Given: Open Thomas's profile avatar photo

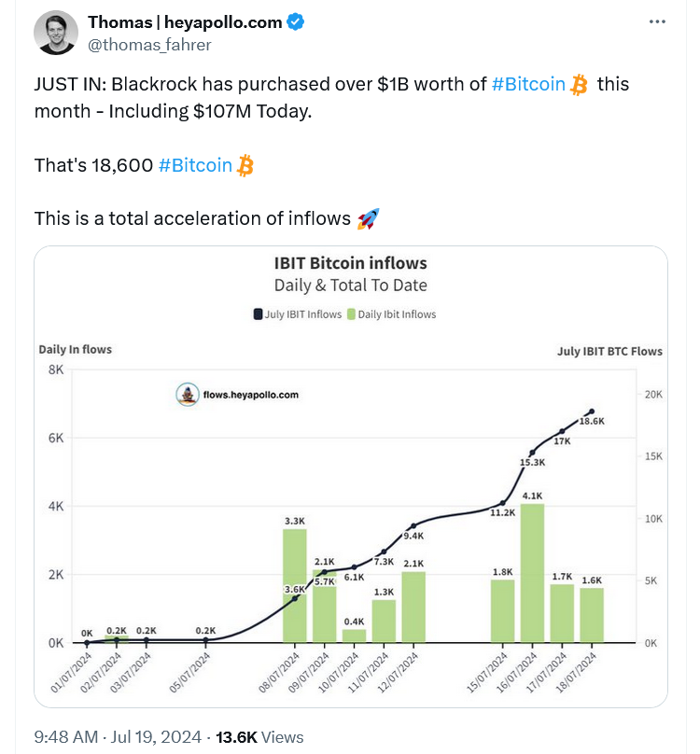Looking at the screenshot, I should pyautogui.click(x=56, y=33).
